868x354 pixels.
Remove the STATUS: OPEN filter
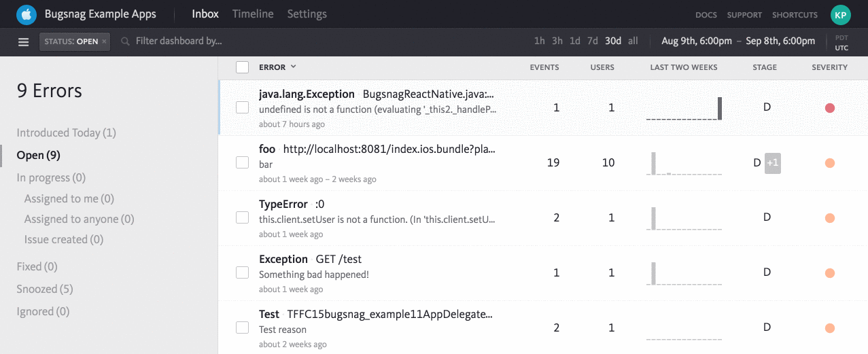click(x=104, y=41)
